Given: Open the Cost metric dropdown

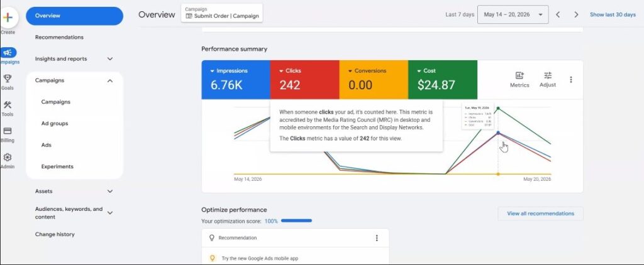Looking at the screenshot, I should tap(419, 71).
